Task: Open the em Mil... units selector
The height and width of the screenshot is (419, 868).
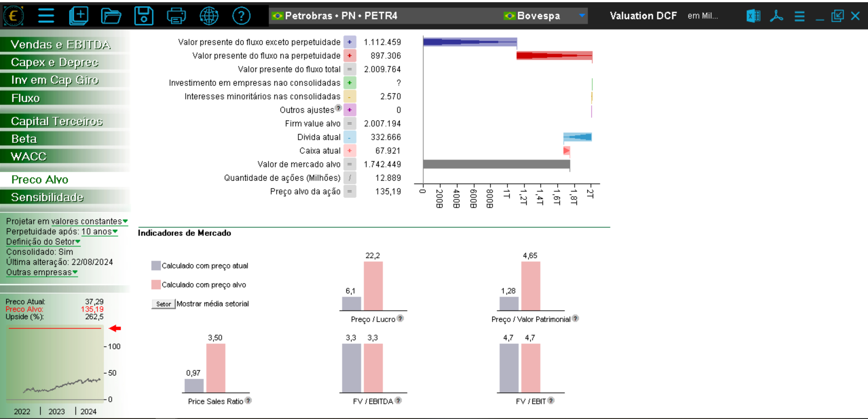Action: [702, 16]
